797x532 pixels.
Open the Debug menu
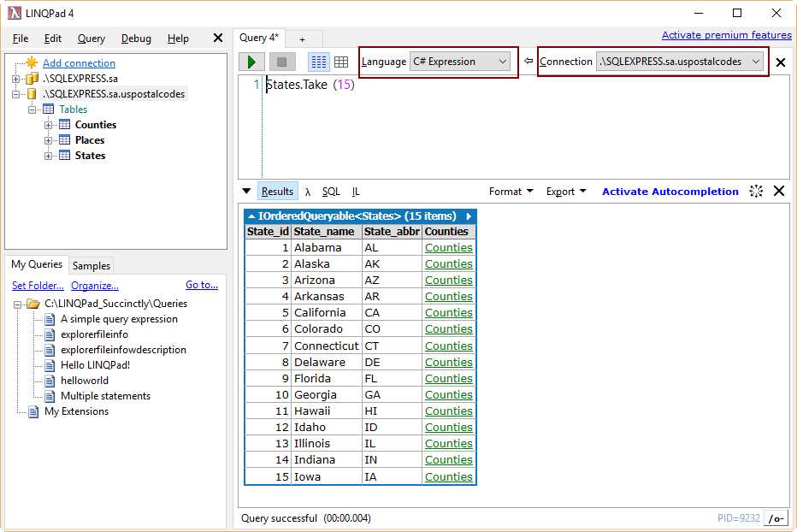136,38
